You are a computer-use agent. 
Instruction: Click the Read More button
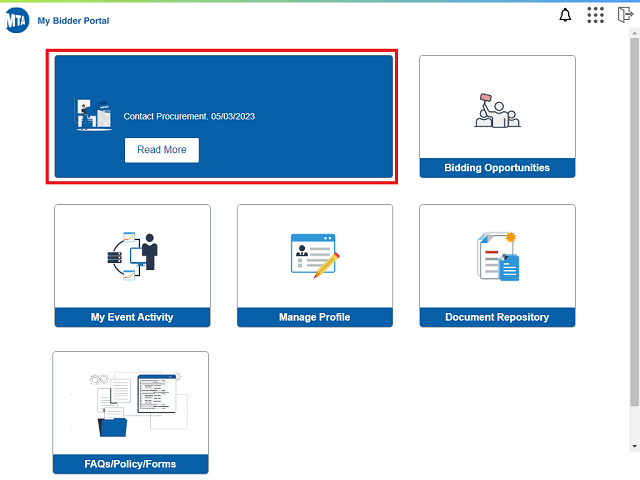[162, 150]
